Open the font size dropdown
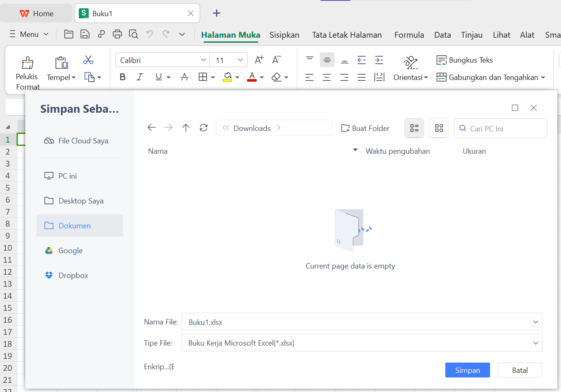The image size is (561, 392). tap(240, 60)
